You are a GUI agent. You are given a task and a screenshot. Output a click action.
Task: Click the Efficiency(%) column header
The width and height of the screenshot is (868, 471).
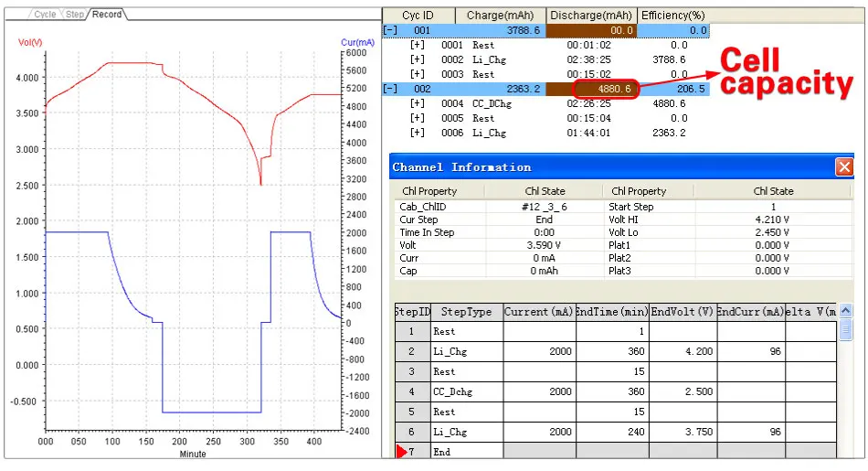(x=673, y=16)
